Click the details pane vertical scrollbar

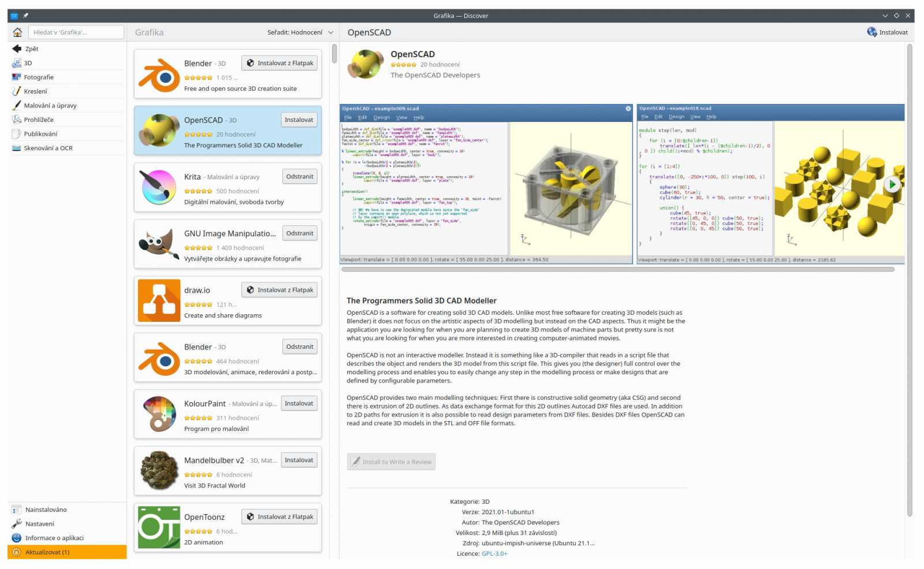[910, 280]
